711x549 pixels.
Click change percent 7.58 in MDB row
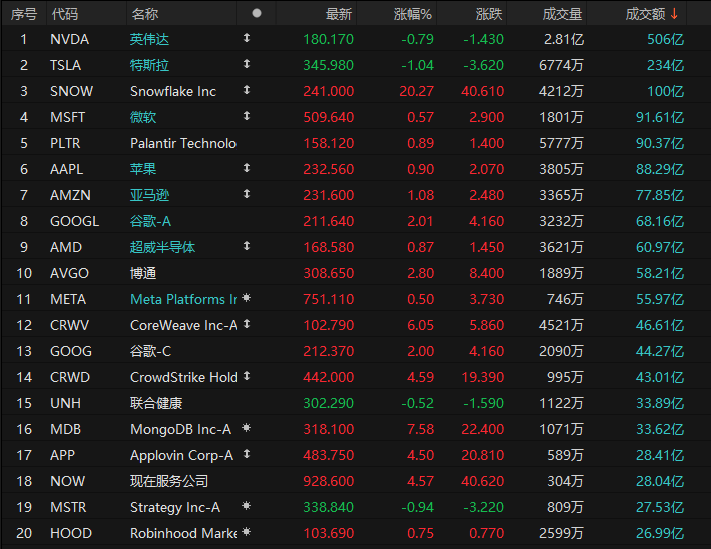tap(420, 429)
